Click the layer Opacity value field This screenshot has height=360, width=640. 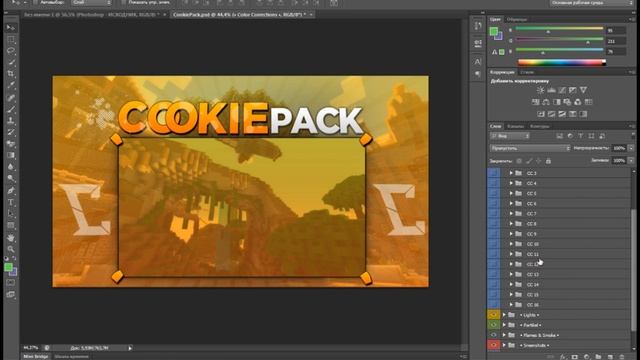619,148
